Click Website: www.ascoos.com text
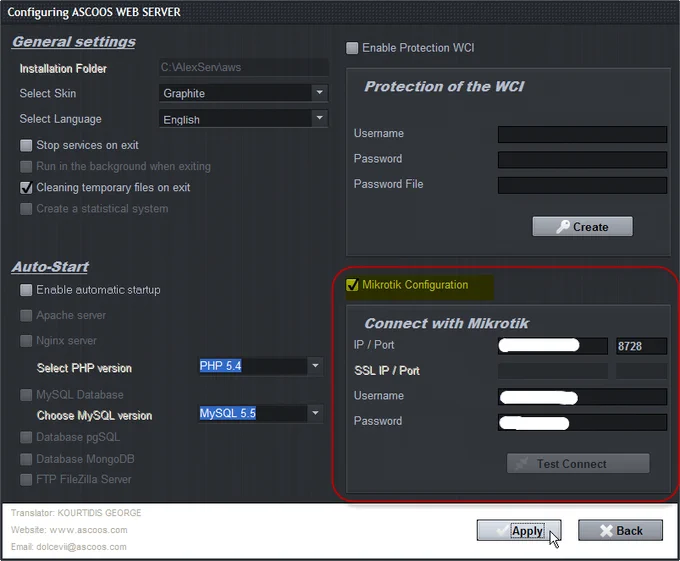This screenshot has width=680, height=561. point(69,530)
